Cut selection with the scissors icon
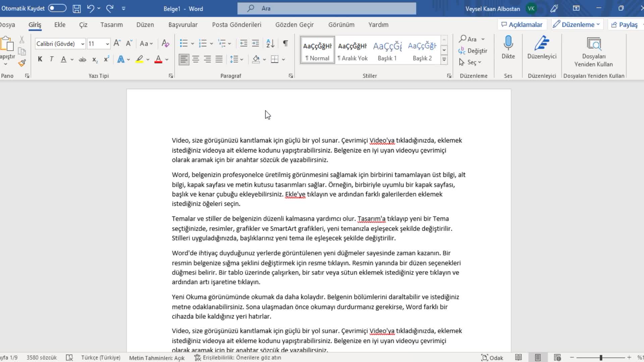This screenshot has height=362, width=644. point(22,40)
